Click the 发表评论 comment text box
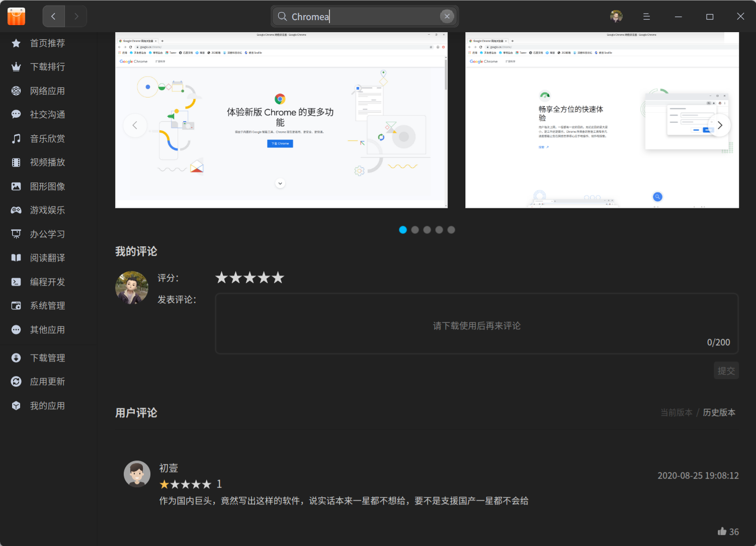Viewport: 756px width, 546px height. (477, 324)
